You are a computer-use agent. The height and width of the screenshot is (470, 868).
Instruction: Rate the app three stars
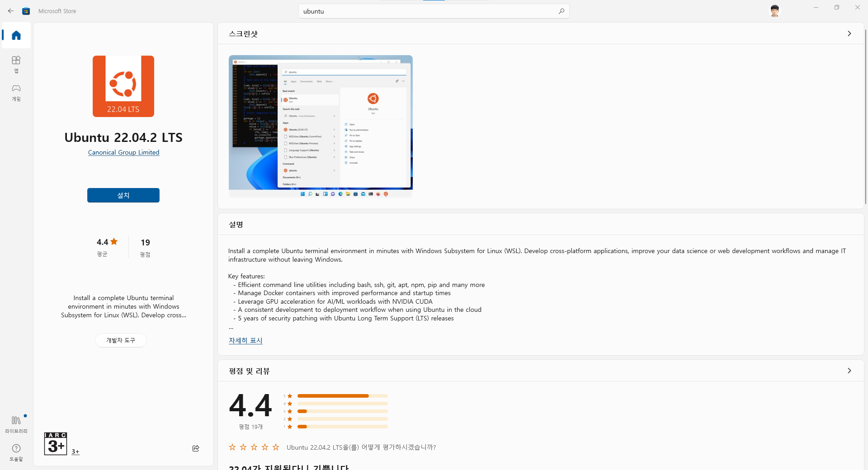tap(254, 447)
